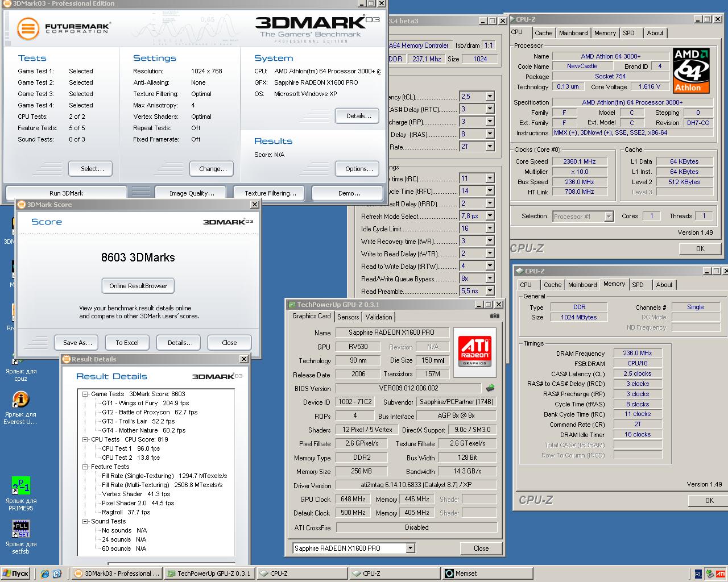Viewport: 728px width, 582px height.
Task: Click the Details... button in 3DMark Score window
Action: pos(180,343)
